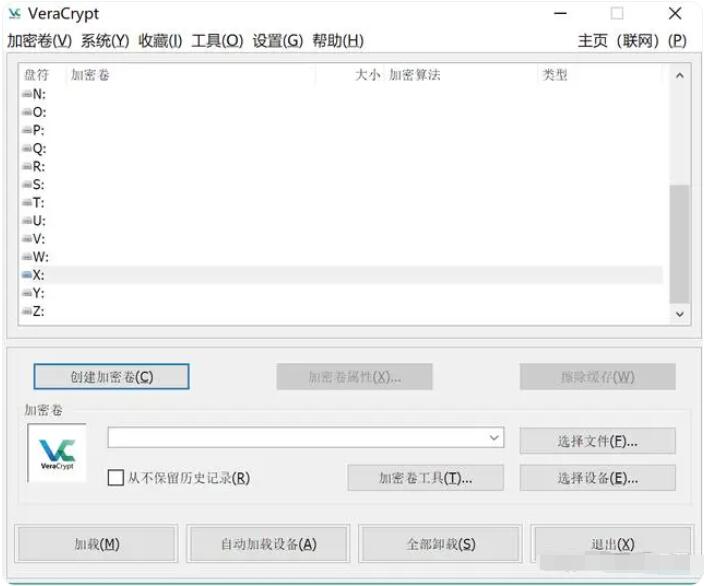The width and height of the screenshot is (704, 586).
Task: Open 主页（联网） homepage link
Action: pyautogui.click(x=618, y=41)
